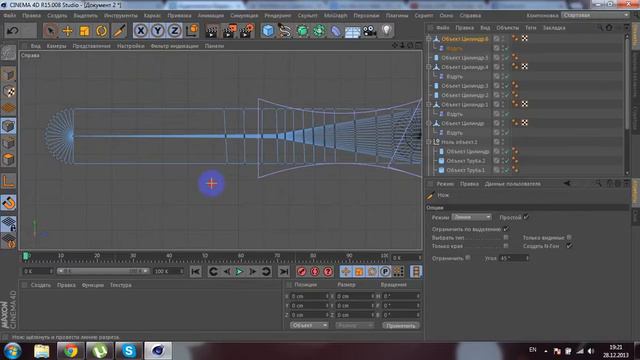Click the Undo arrow icon
The image size is (640, 360).
[x=13, y=31]
